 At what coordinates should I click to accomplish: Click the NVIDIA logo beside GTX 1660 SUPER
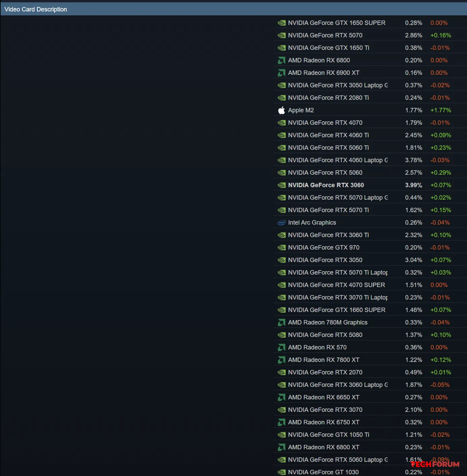point(281,310)
